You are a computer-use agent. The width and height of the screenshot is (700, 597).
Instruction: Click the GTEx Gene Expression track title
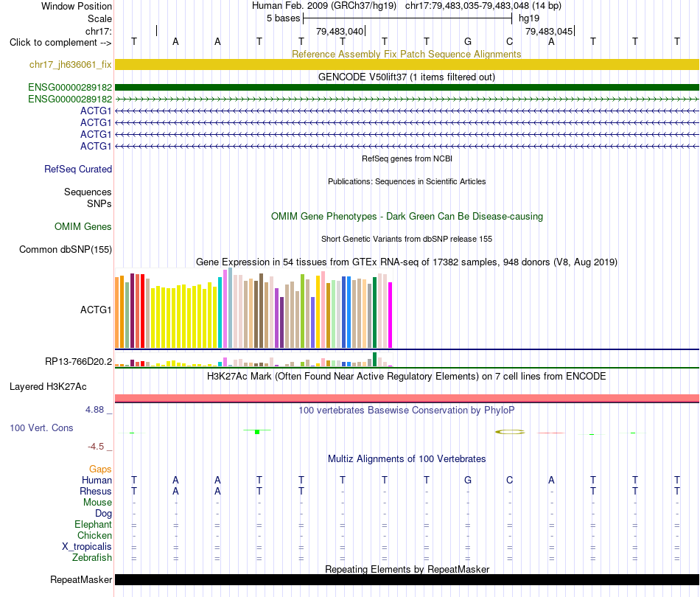tap(407, 262)
